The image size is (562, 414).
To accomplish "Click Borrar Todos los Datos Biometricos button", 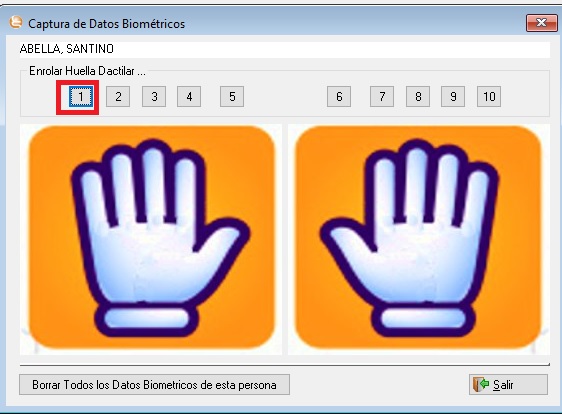I will point(154,385).
